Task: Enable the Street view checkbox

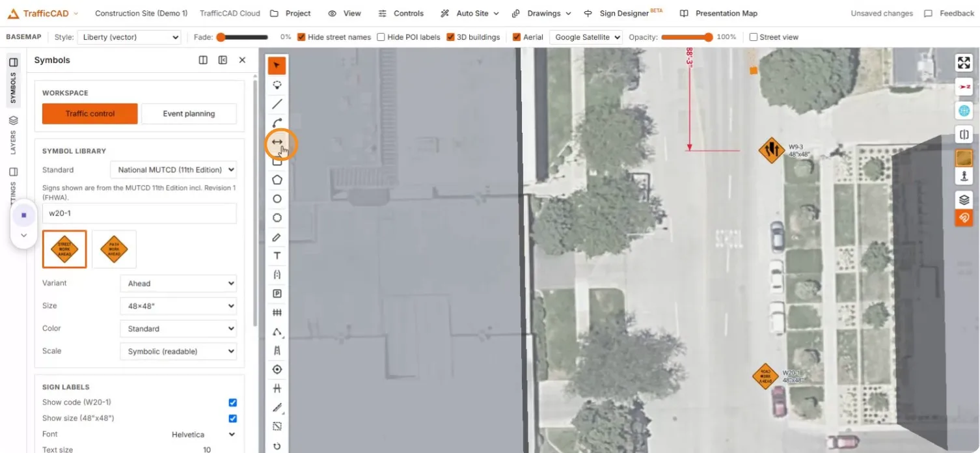Action: coord(754,37)
